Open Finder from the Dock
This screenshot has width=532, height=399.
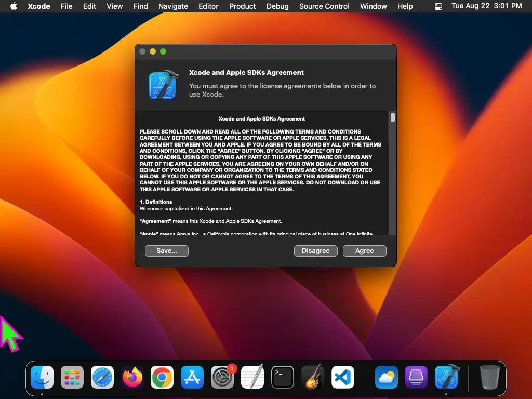[42, 377]
